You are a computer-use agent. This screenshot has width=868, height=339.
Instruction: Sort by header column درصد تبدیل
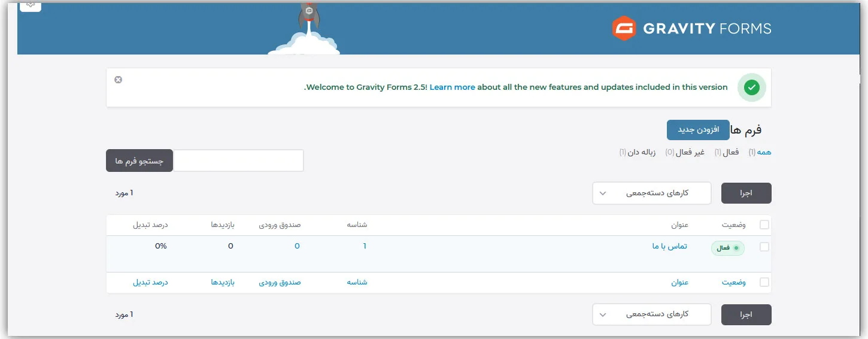150,225
